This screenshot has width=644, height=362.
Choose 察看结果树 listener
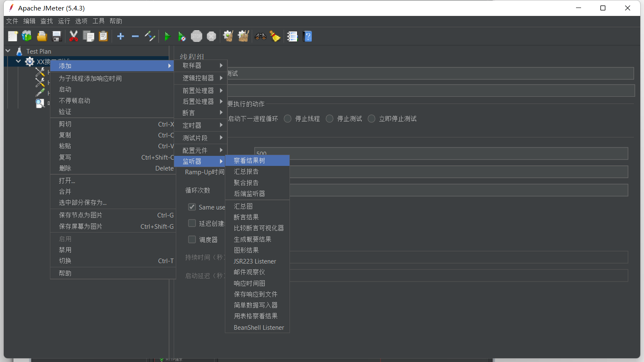[257, 160]
